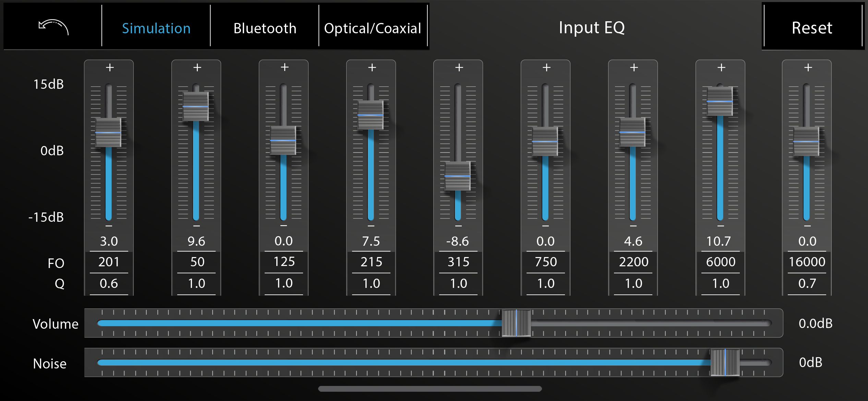
Task: Decrease gain with minus on 750 Hz band
Action: tap(545, 226)
